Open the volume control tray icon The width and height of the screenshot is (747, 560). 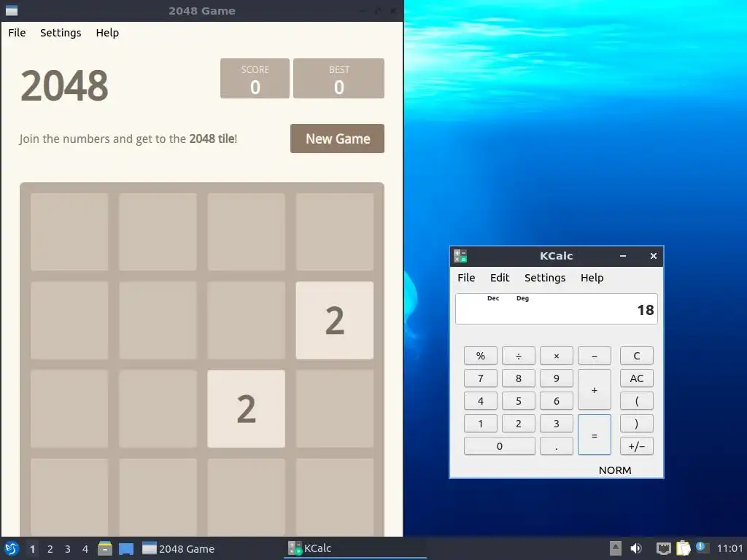(x=636, y=548)
